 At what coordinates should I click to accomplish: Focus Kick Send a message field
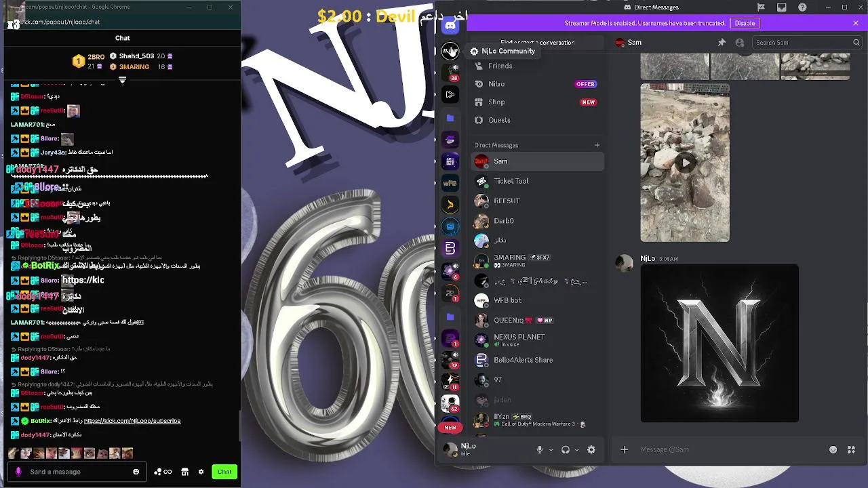pos(78,472)
